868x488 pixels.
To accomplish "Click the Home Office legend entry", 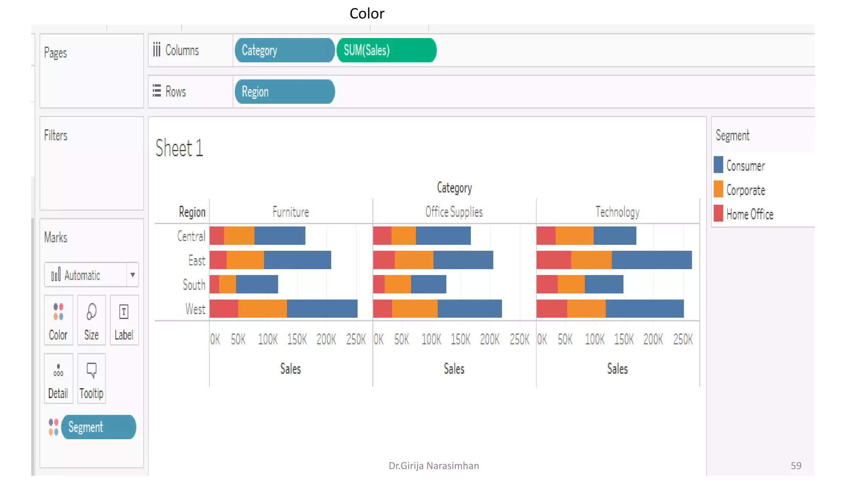I will (749, 214).
